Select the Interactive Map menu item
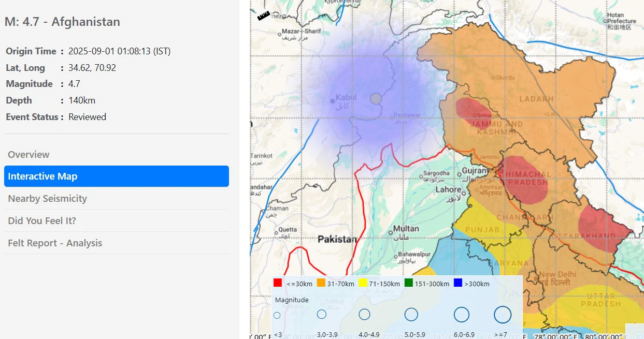644x339 pixels. 117,176
